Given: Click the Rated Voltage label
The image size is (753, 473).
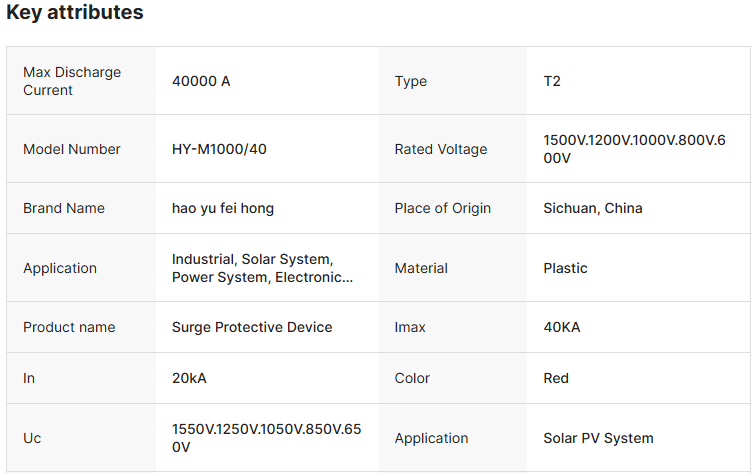Looking at the screenshot, I should [x=441, y=149].
